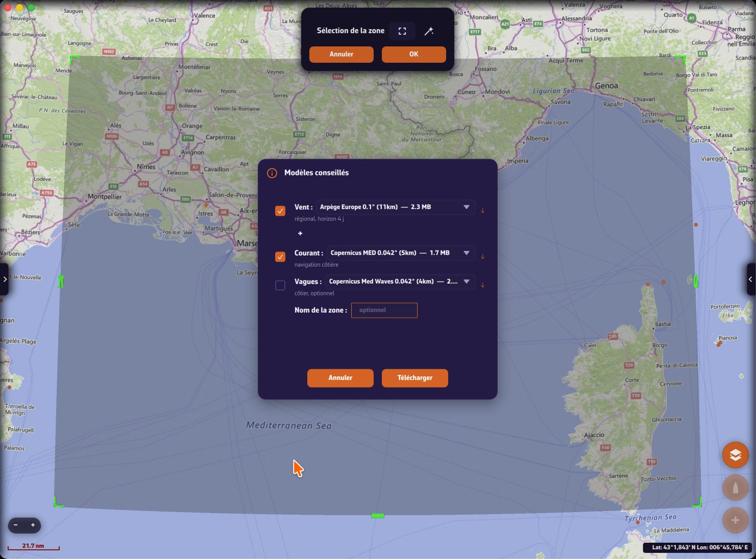756x559 pixels.
Task: Expand the right side panel arrow
Action: (751, 279)
